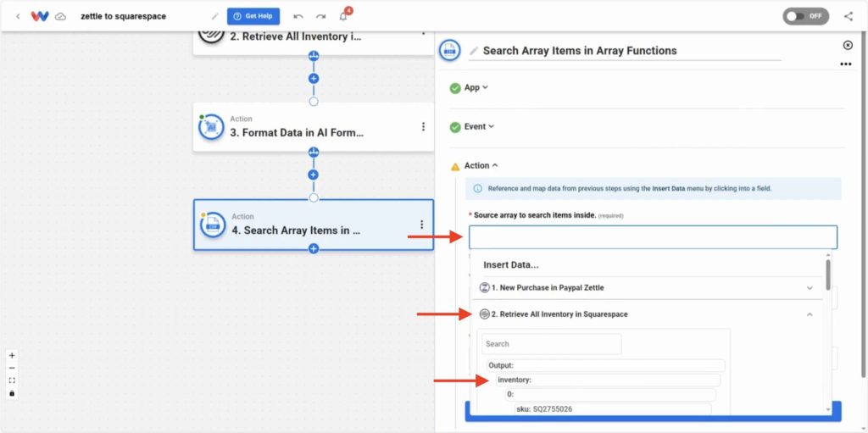
Task: Select the Output: data item
Action: pos(605,365)
